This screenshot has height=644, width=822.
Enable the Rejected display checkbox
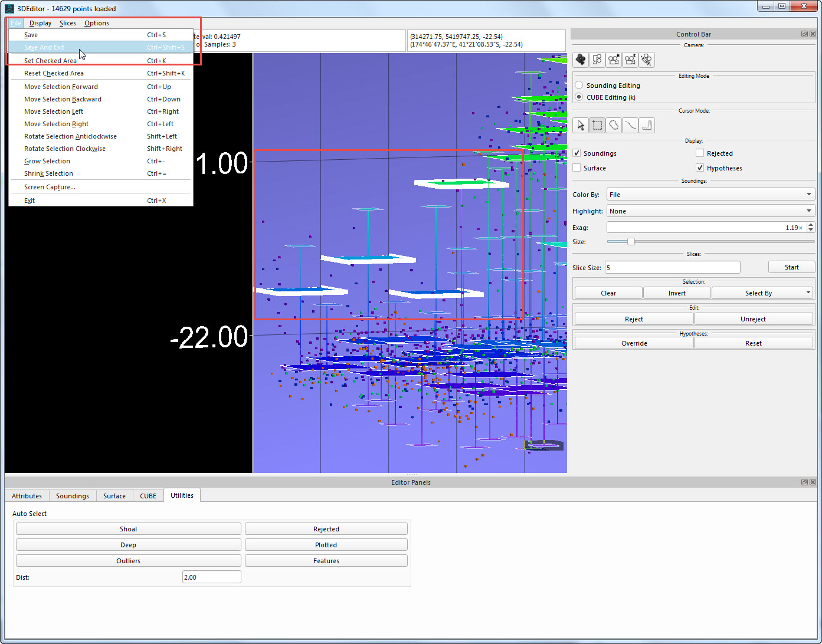coord(700,153)
